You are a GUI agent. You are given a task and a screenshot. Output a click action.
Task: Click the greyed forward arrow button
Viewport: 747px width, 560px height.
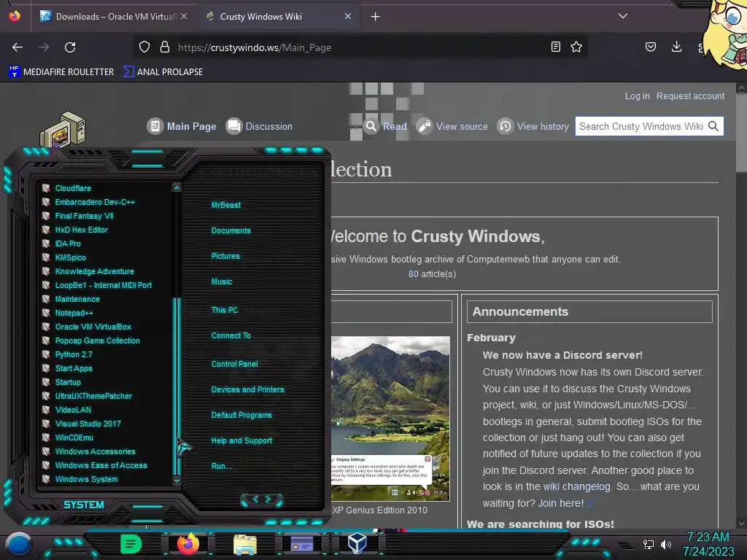point(44,47)
